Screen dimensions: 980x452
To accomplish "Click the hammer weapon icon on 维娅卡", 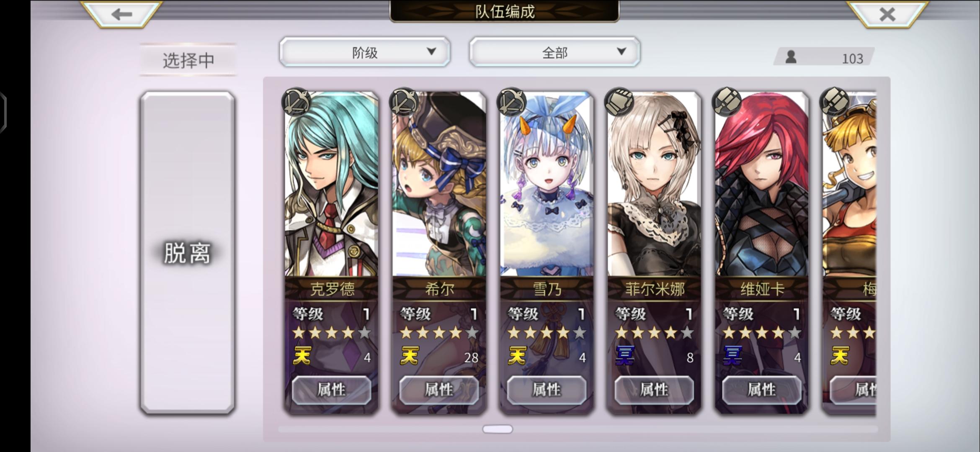I will click(x=726, y=102).
